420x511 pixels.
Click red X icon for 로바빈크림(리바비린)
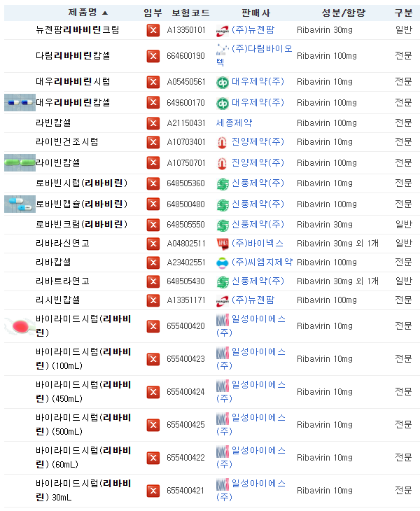[153, 225]
